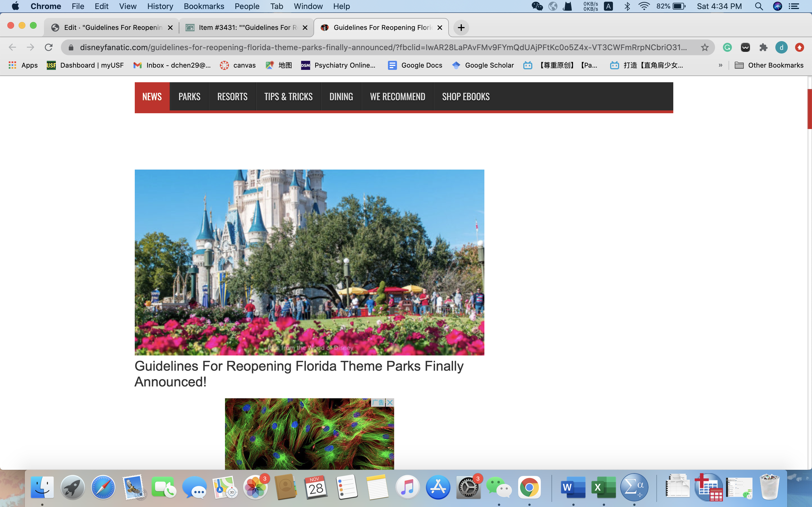Click the site lock icon in address bar
Image resolution: width=812 pixels, height=507 pixels.
71,47
